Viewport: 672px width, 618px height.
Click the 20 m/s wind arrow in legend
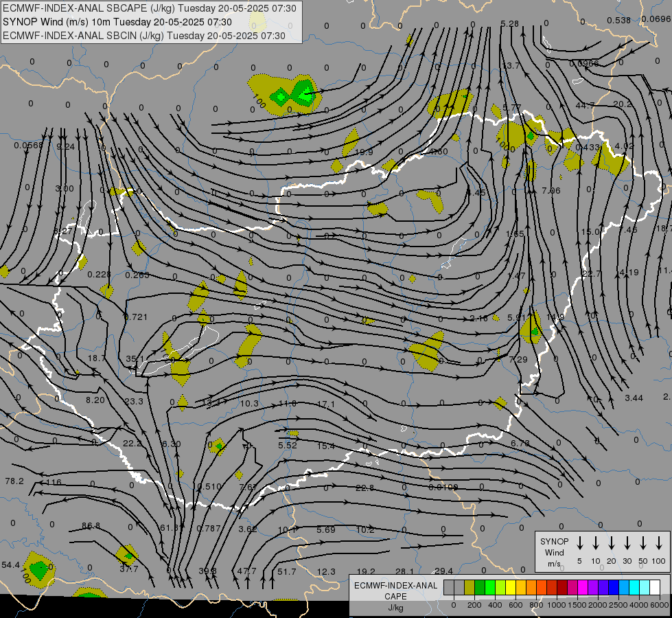612,542
